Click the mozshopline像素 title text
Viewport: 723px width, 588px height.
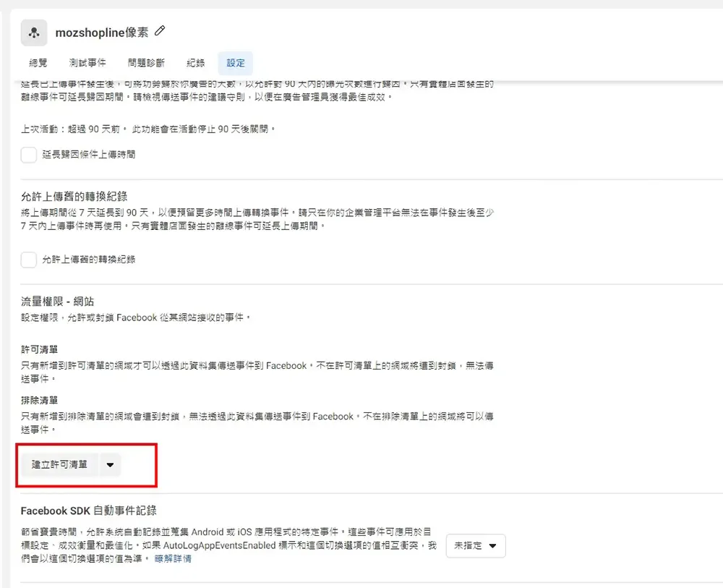[102, 33]
